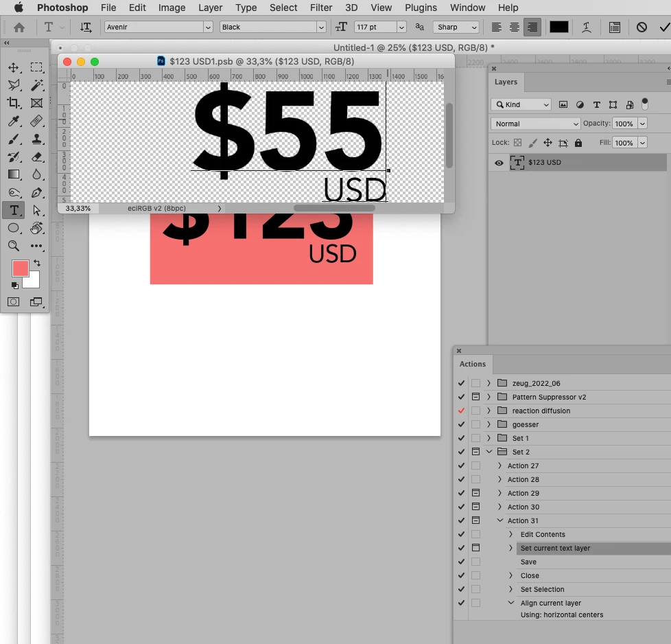
Task: Open the Sharp anti-aliasing dropdown
Action: (456, 27)
